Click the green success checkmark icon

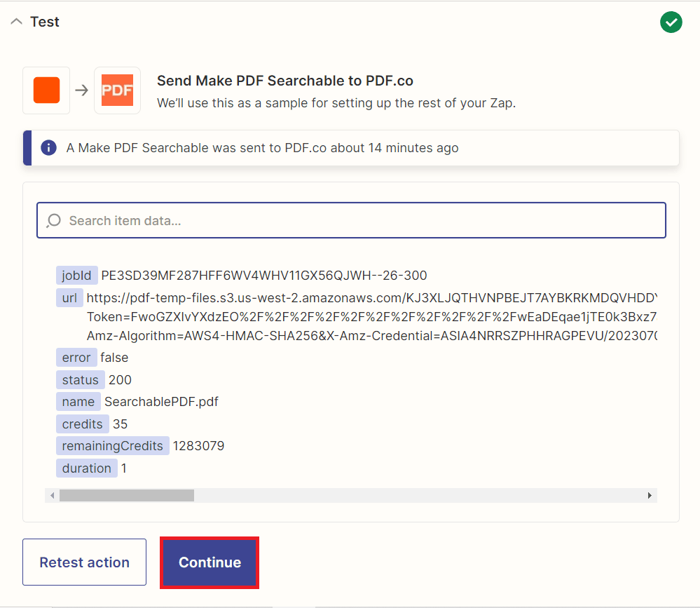pyautogui.click(x=671, y=22)
